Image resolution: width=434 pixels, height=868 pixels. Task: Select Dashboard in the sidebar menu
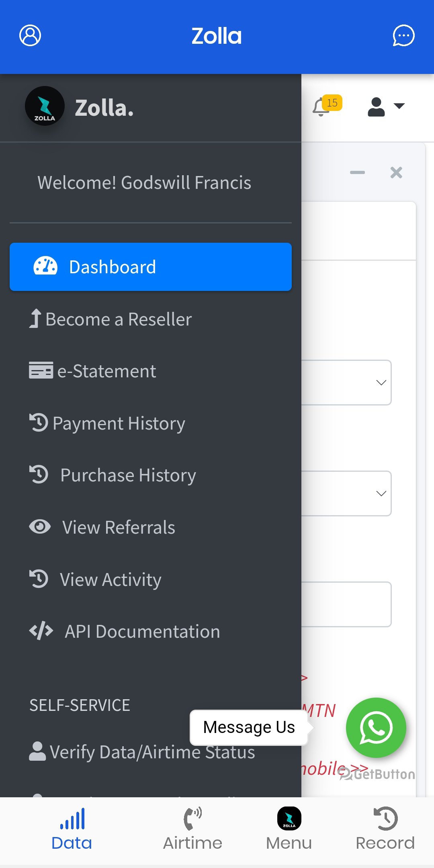(150, 267)
